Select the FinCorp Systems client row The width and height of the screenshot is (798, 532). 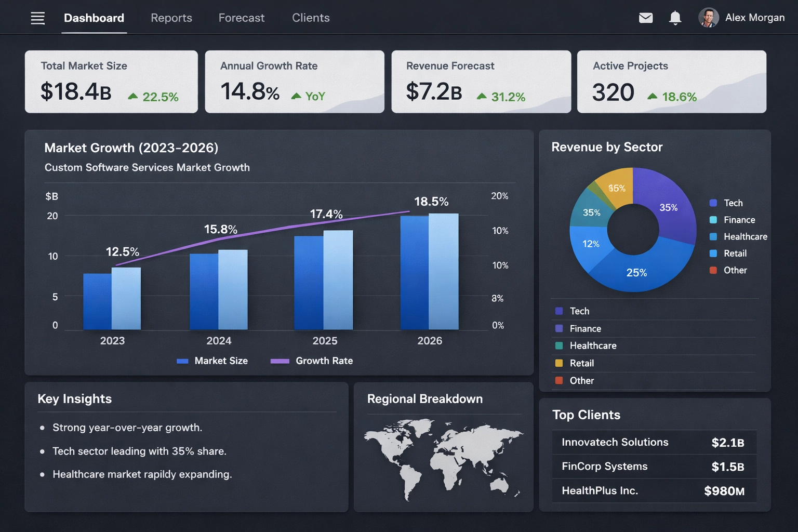coord(654,467)
